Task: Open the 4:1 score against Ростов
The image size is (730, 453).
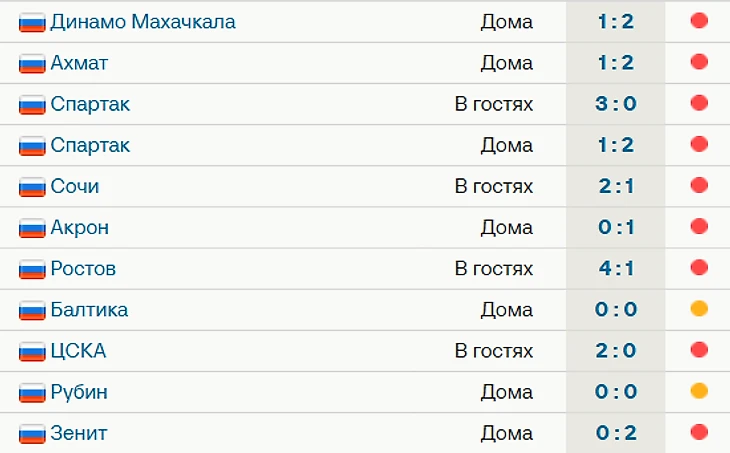Action: tap(616, 268)
